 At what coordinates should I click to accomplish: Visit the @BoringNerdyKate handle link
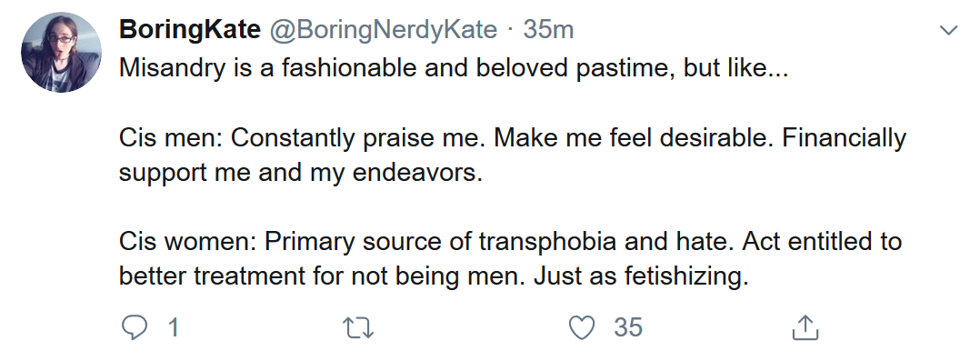(383, 29)
